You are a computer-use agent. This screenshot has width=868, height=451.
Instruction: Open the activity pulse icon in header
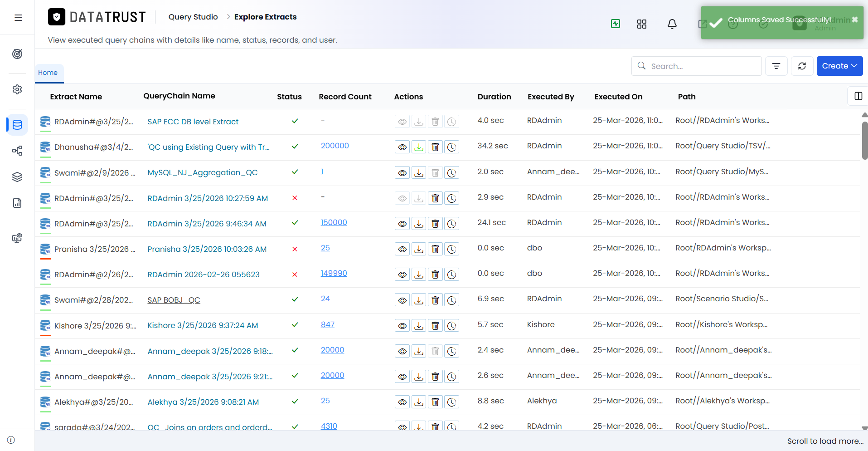(x=616, y=24)
